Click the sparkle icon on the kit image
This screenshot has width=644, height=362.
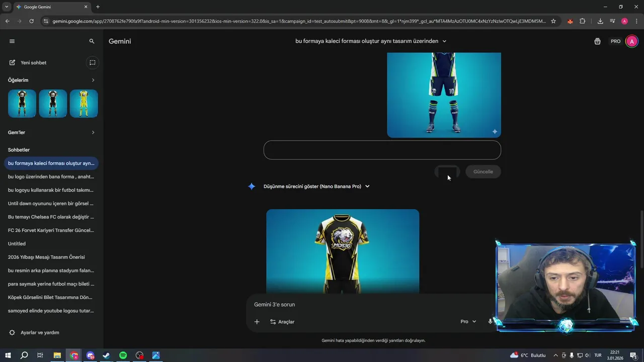[495, 132]
